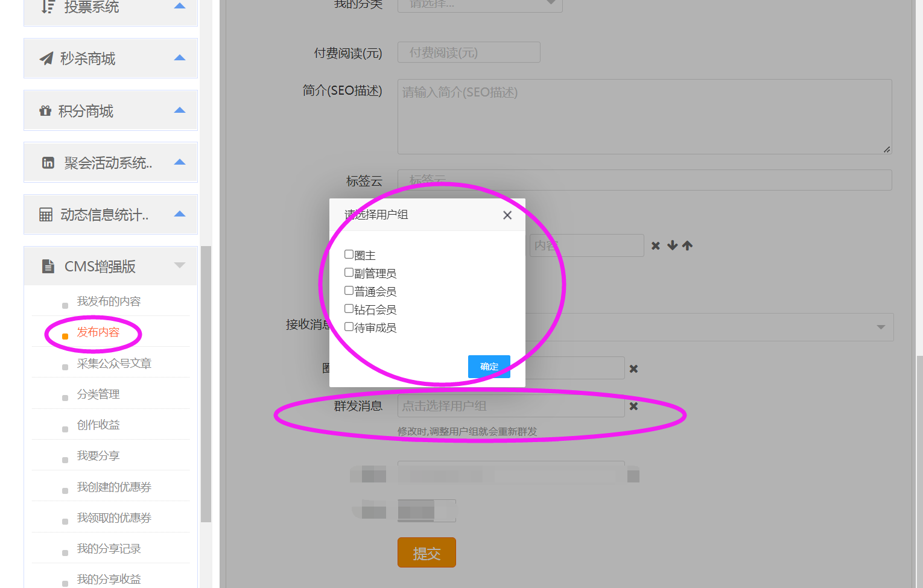
Task: Close the 请选择用户组 dialog with X
Action: (x=507, y=215)
